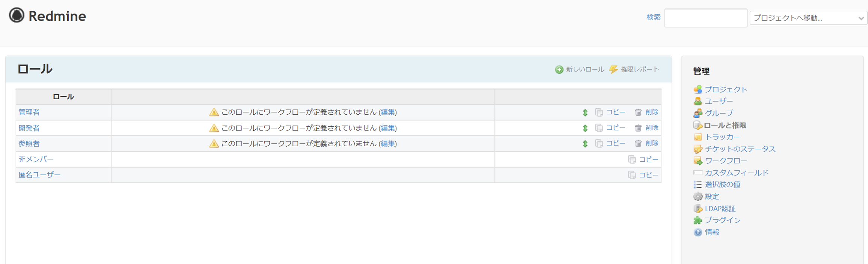This screenshot has height=264, width=868.
Task: Click the ロールと権限 sidebar icon
Action: tap(698, 125)
